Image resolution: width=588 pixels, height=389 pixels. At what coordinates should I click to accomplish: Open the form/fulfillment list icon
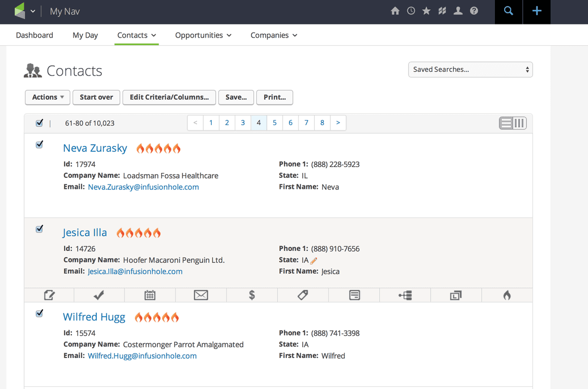(x=354, y=295)
